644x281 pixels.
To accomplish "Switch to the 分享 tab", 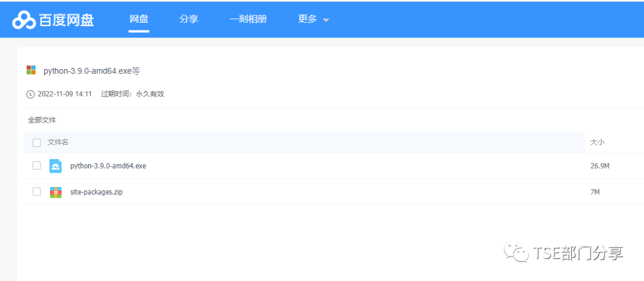I will [189, 19].
